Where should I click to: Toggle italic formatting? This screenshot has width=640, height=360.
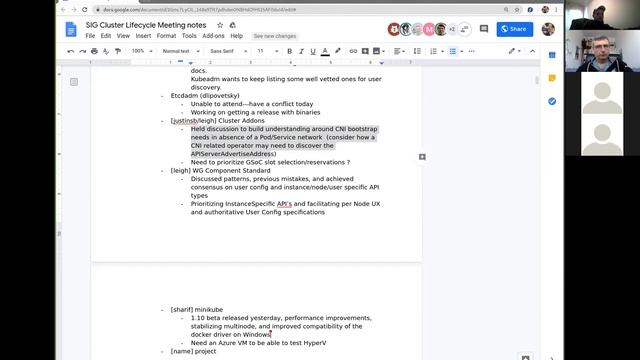[x=301, y=51]
